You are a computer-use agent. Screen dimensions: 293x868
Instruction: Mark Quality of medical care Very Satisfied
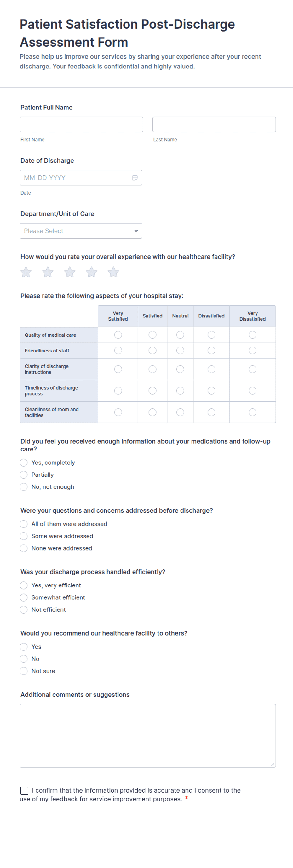pos(118,335)
